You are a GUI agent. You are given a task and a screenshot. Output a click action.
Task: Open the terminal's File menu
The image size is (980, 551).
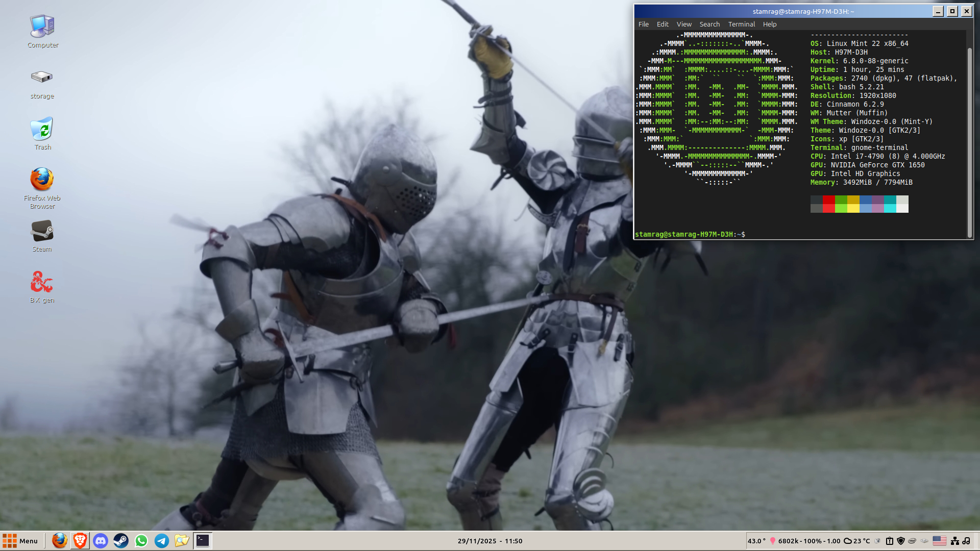pyautogui.click(x=643, y=24)
